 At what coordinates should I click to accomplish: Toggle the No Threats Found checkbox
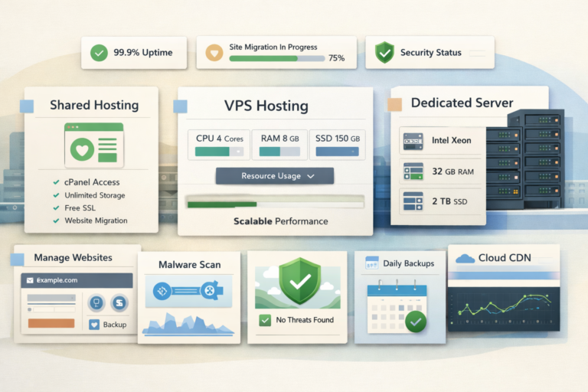266,320
